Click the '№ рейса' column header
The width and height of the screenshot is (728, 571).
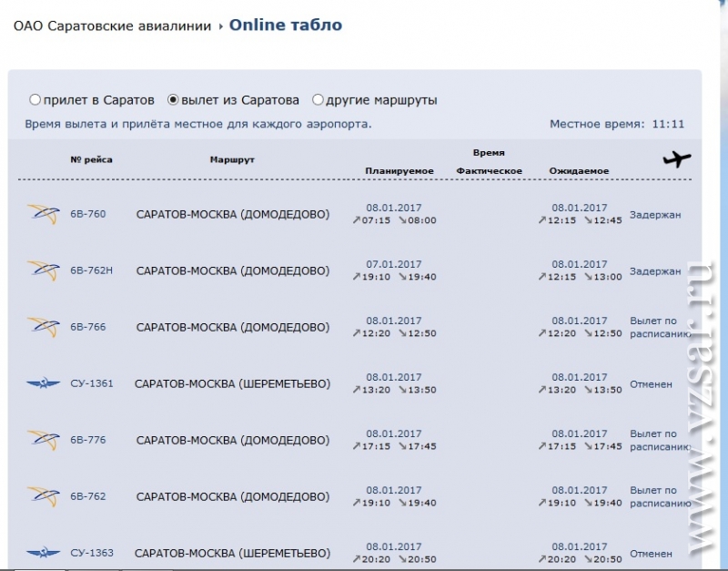click(x=92, y=159)
